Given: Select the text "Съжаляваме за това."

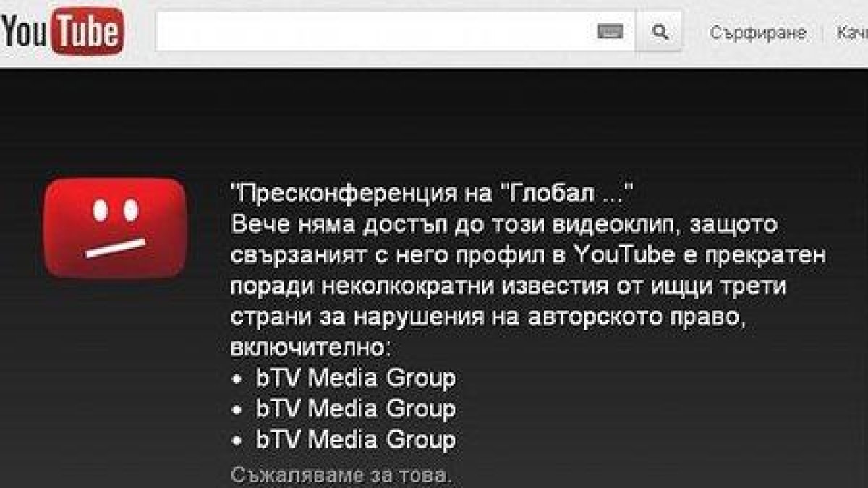Looking at the screenshot, I should [x=341, y=476].
